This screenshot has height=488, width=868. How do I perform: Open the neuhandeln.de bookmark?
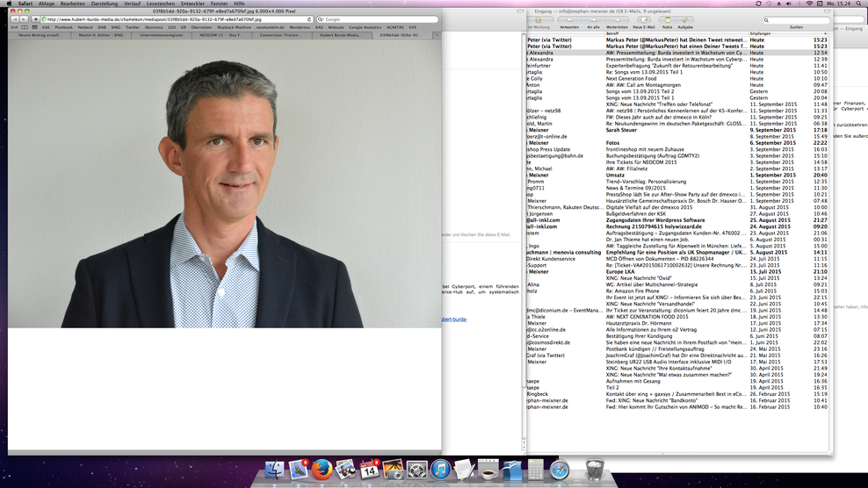270,27
